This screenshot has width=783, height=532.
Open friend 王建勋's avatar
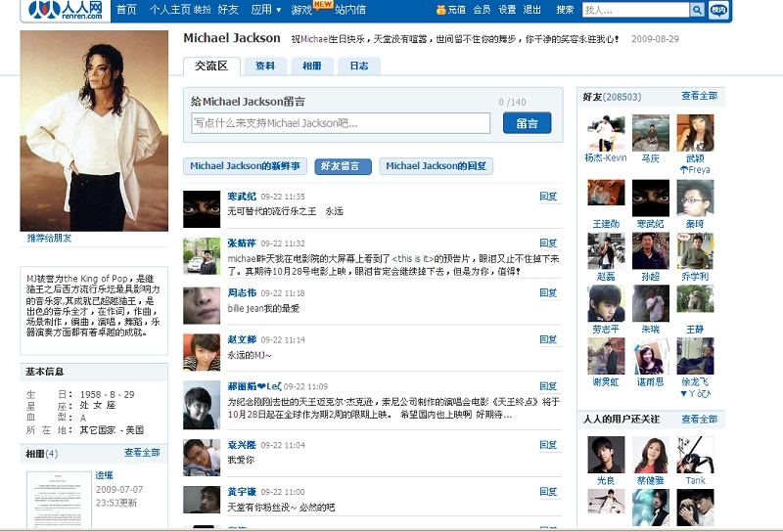pos(606,193)
